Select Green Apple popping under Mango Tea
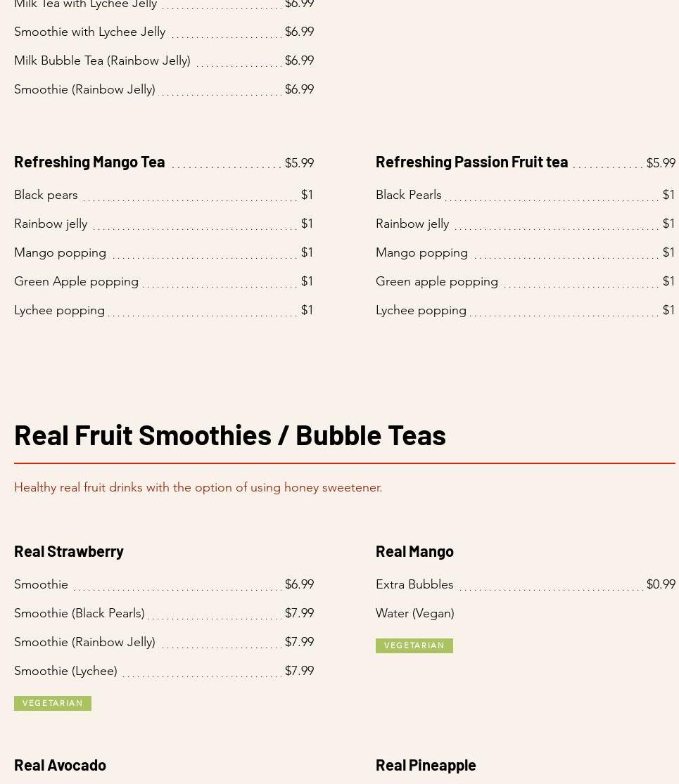The image size is (679, 784). (x=77, y=281)
